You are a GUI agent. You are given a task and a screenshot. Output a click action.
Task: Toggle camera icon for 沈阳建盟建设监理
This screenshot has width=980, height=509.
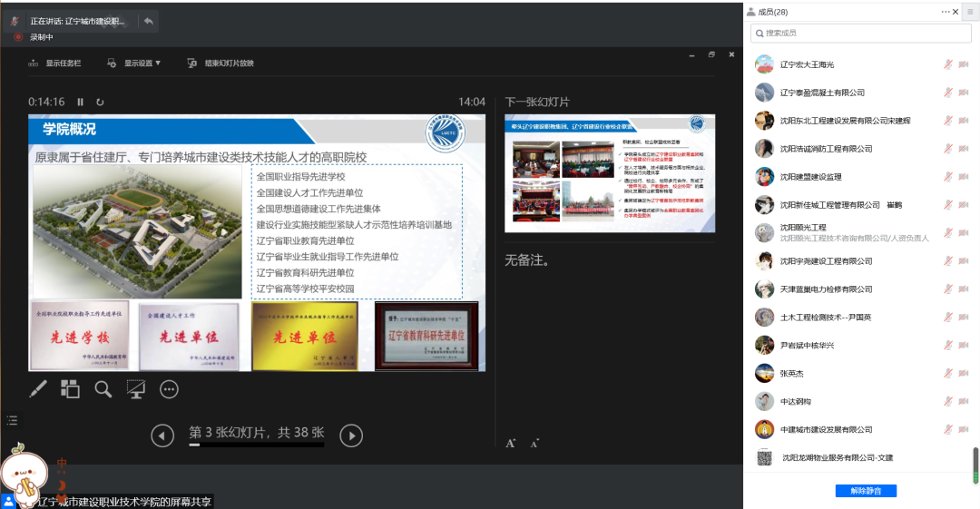tap(964, 177)
